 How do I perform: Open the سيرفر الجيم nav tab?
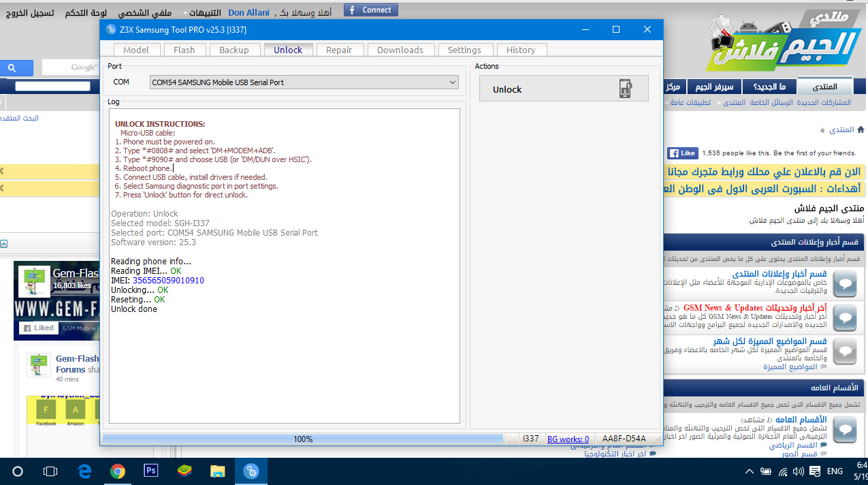point(714,87)
